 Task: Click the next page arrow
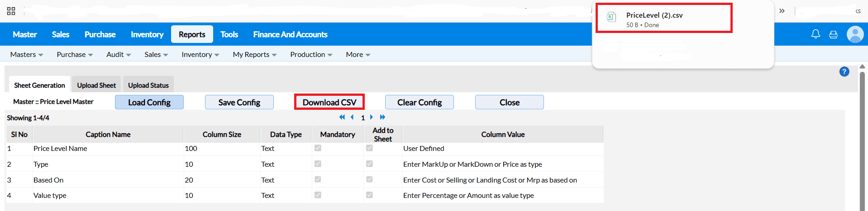(372, 117)
